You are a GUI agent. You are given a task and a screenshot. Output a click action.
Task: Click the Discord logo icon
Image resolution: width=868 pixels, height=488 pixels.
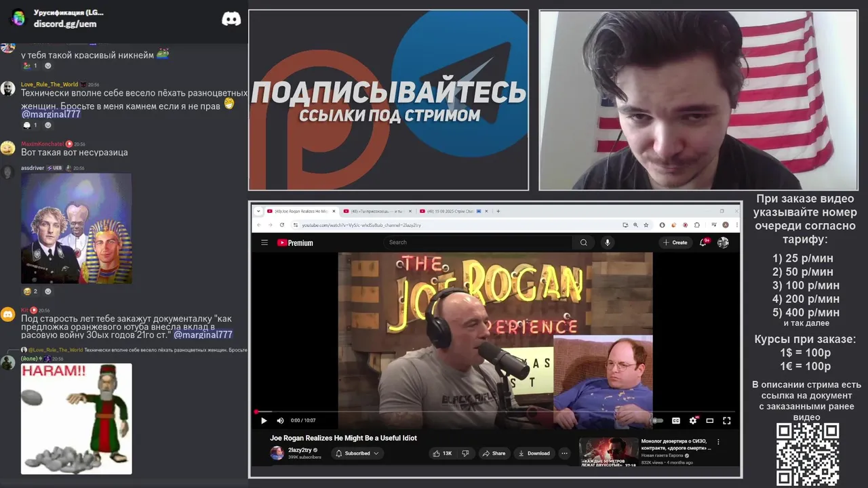(x=231, y=19)
